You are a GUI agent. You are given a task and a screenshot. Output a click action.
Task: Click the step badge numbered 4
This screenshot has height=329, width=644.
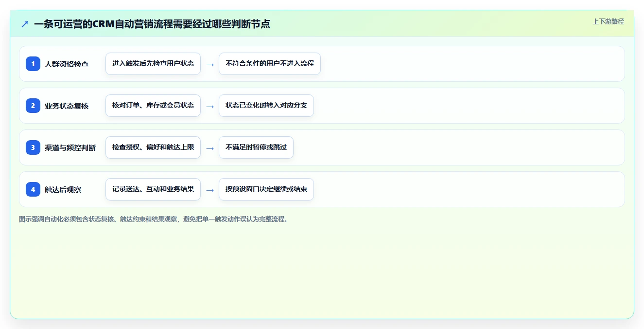[33, 189]
